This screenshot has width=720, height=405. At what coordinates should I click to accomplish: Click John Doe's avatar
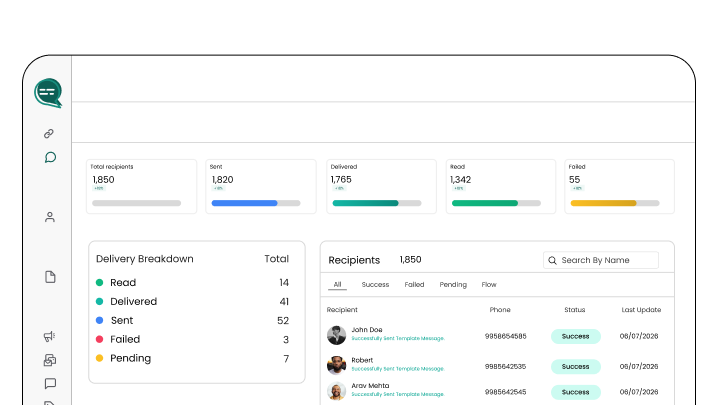(x=337, y=335)
